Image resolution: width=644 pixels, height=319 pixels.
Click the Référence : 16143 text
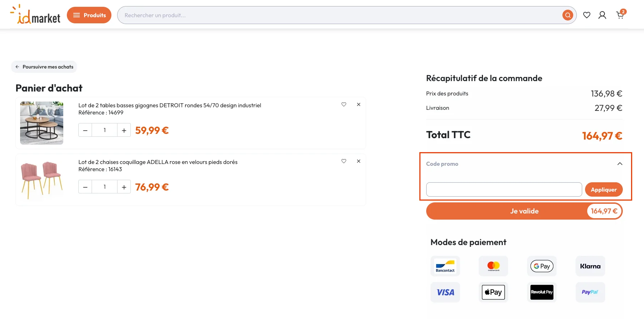coord(100,169)
